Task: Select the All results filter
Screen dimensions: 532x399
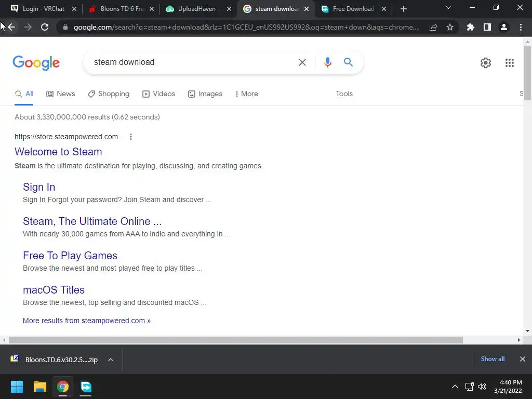Action: click(24, 94)
